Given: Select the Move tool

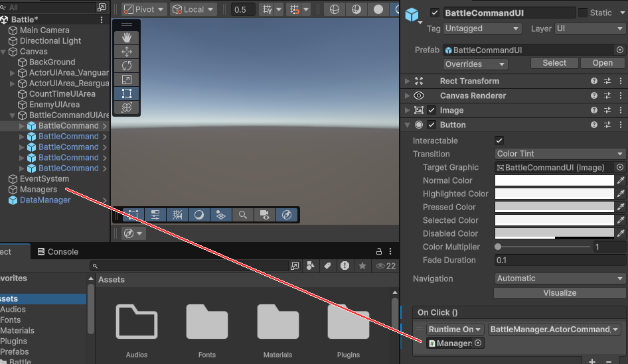Looking at the screenshot, I should tap(126, 52).
